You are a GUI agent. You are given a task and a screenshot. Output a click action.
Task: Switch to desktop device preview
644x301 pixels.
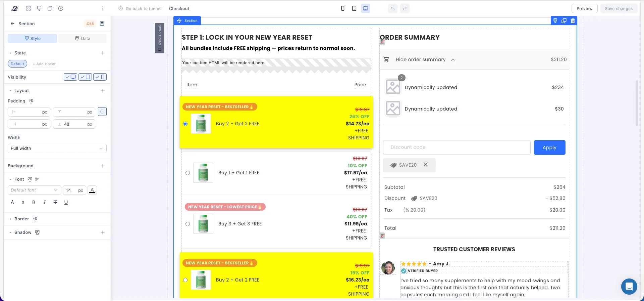point(366,8)
